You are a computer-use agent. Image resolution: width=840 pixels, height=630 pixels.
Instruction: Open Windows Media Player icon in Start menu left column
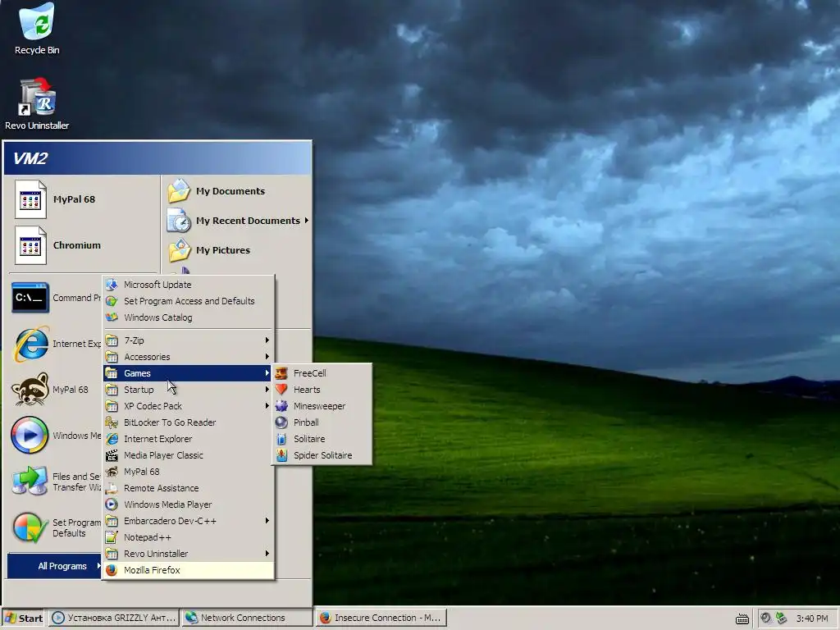click(30, 436)
